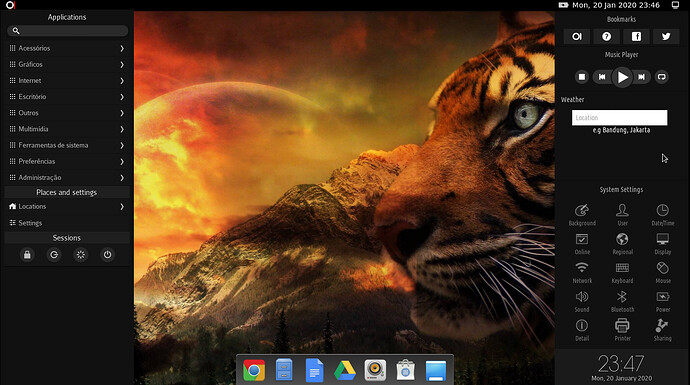Open the Detail system setting
This screenshot has height=385, width=690.
[x=582, y=330]
